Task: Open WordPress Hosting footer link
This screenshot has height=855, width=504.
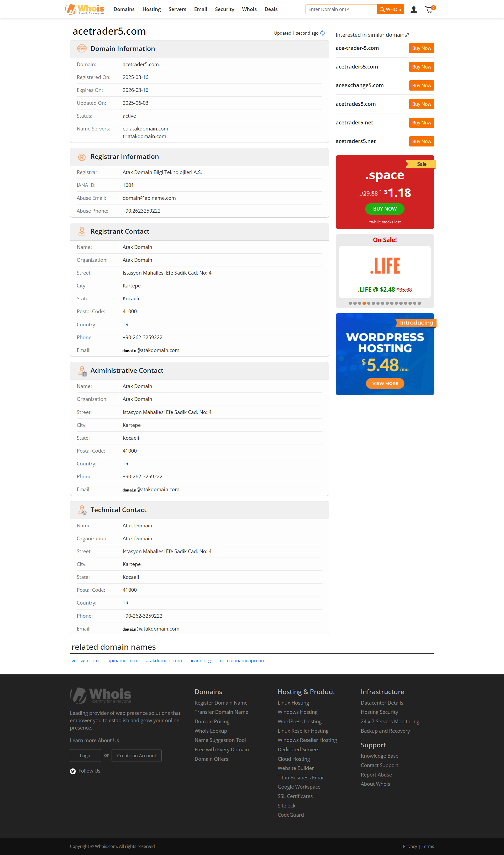Action: 300,721
